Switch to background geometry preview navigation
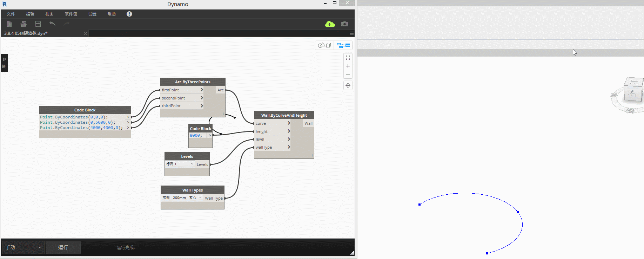This screenshot has height=259, width=644. (324, 45)
